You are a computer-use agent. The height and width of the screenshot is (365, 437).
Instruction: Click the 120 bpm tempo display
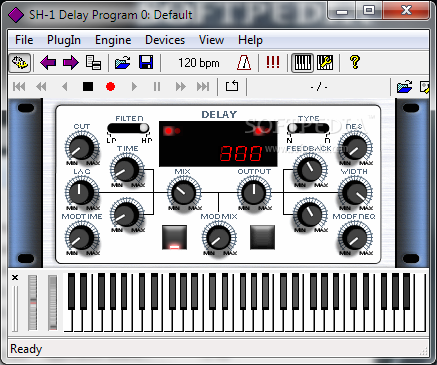coord(199,63)
